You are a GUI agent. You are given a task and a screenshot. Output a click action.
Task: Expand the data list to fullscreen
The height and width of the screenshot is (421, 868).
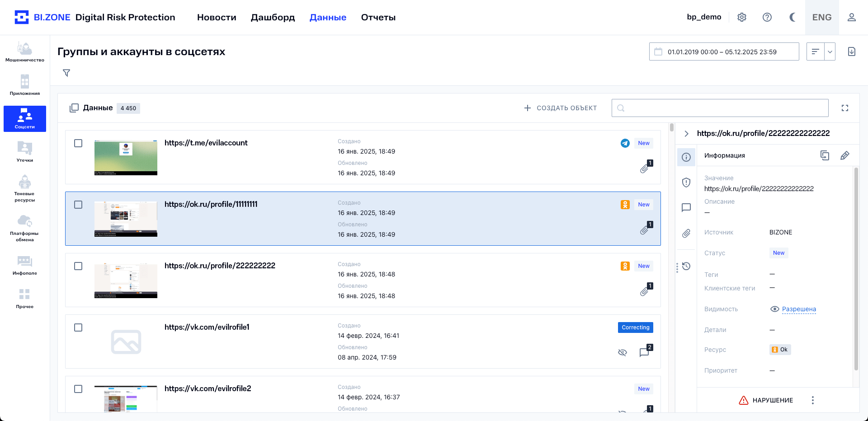point(844,108)
